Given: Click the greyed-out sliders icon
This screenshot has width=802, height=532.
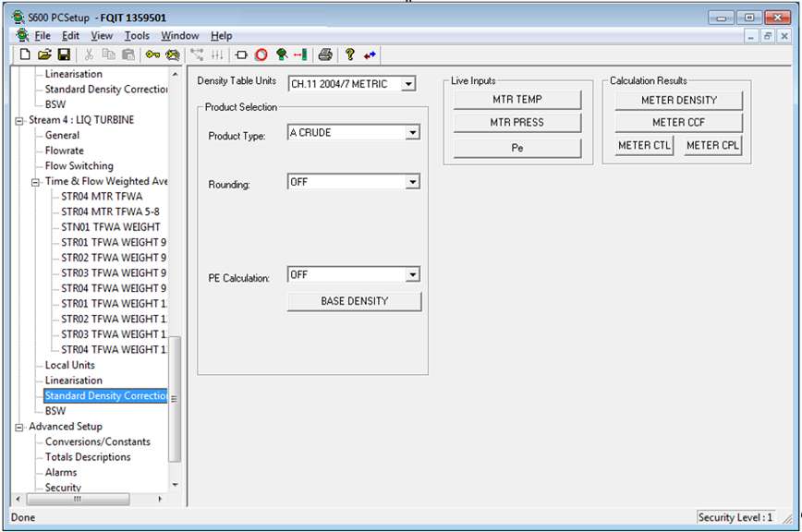Looking at the screenshot, I should [217, 54].
